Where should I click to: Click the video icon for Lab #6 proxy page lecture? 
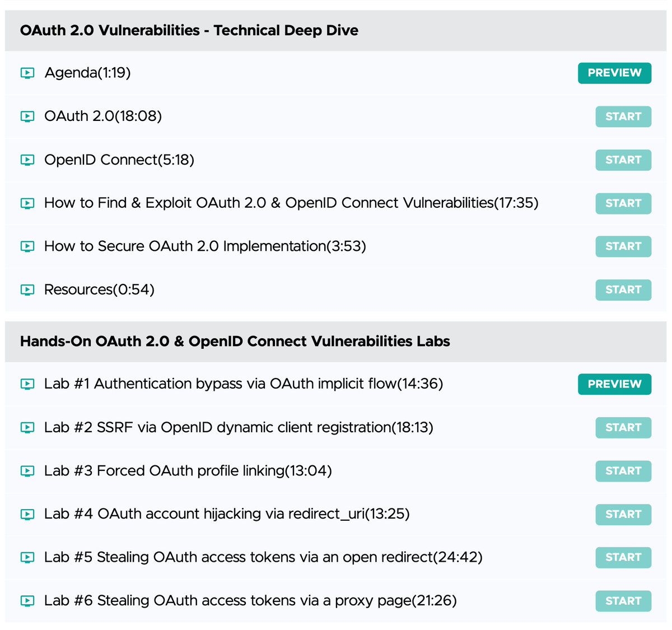27,601
